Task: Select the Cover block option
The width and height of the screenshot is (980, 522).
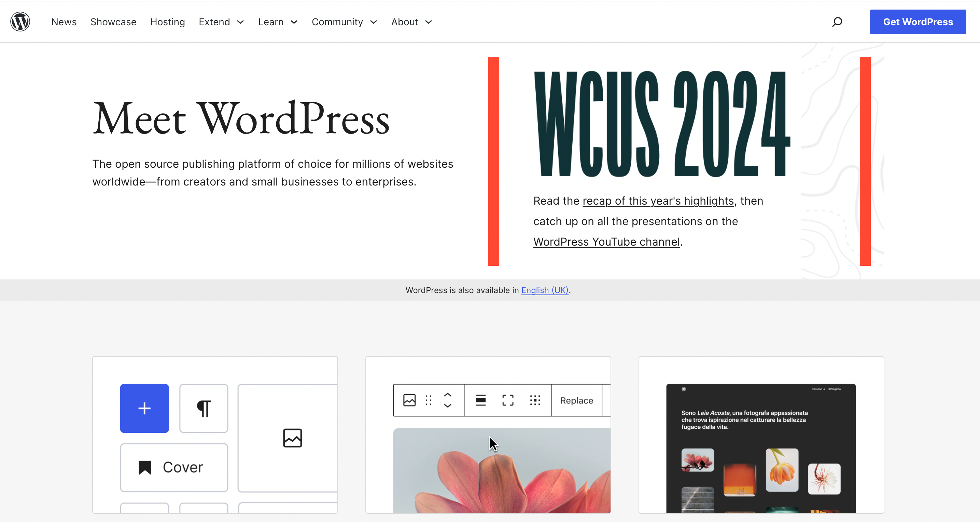Action: pyautogui.click(x=173, y=467)
